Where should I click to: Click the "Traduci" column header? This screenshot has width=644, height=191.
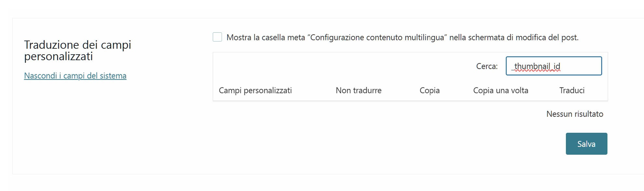[x=571, y=90]
